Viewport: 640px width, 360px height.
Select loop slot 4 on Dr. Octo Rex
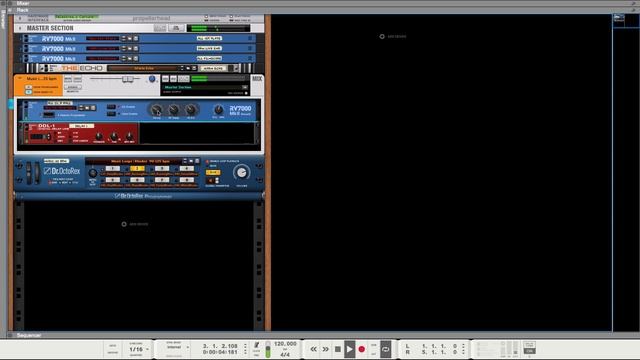[186, 168]
